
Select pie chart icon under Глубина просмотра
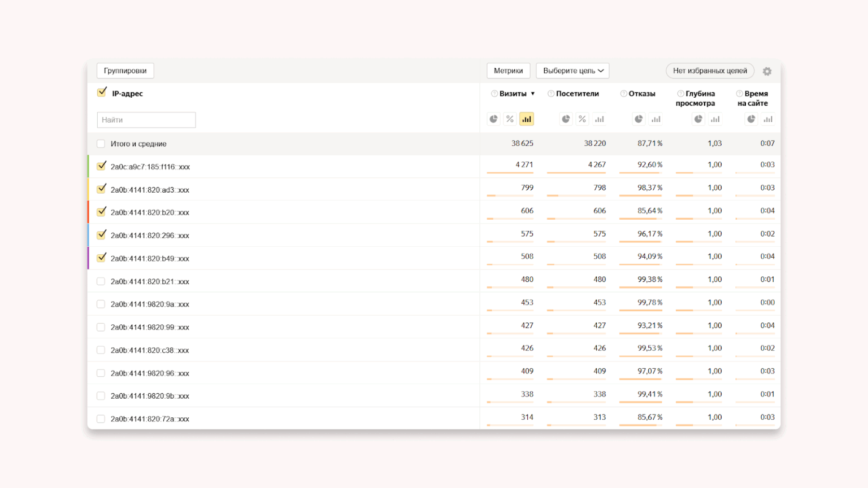tap(698, 119)
